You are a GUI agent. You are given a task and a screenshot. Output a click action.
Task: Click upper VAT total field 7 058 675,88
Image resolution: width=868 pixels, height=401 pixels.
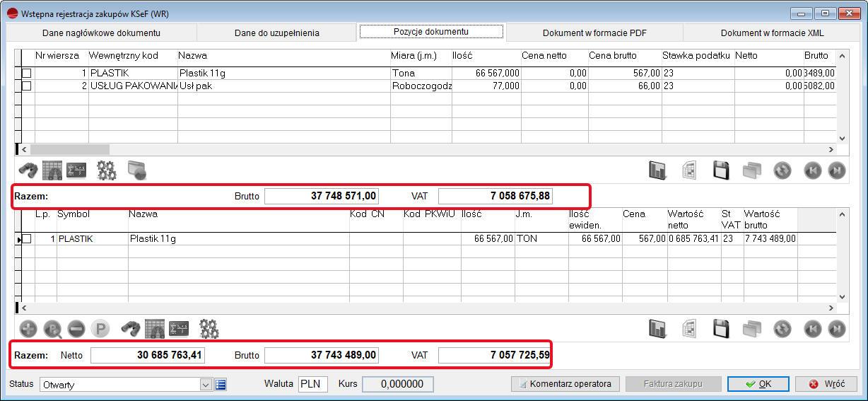(495, 196)
